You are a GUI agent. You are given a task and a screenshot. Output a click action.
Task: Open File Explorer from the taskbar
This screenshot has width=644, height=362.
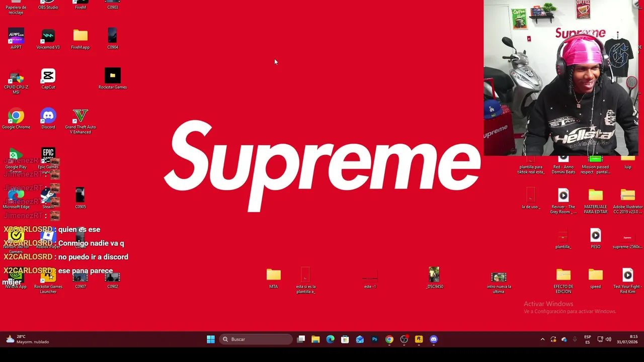[315, 339]
